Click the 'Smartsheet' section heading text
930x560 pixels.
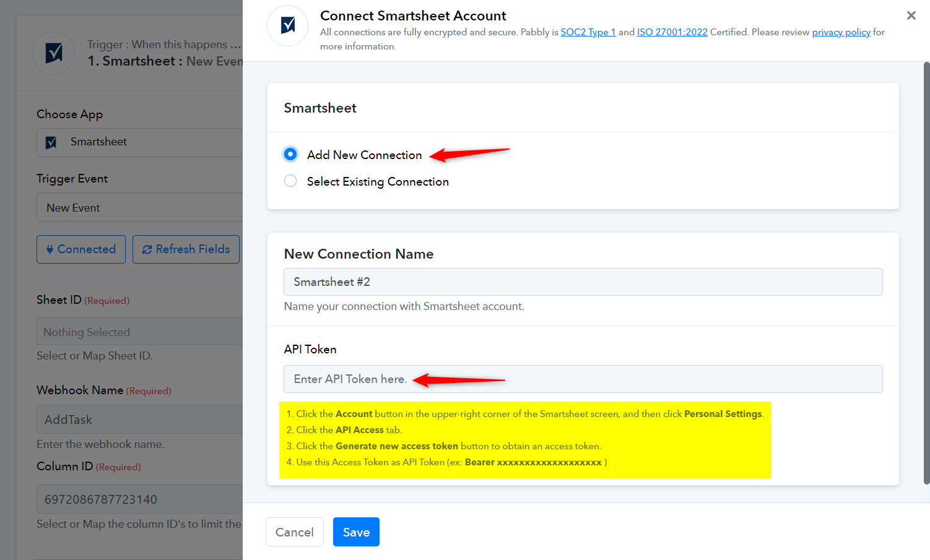click(320, 108)
